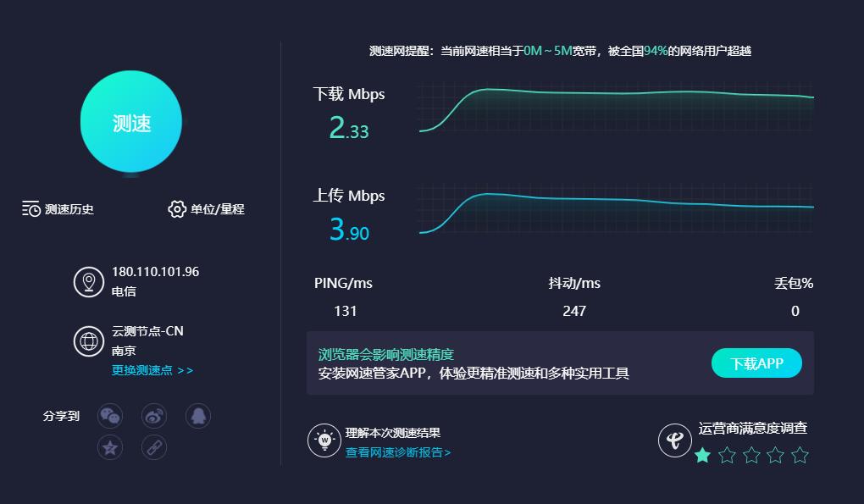Click the China Telecom operator logo
The height and width of the screenshot is (504, 864).
(x=674, y=440)
